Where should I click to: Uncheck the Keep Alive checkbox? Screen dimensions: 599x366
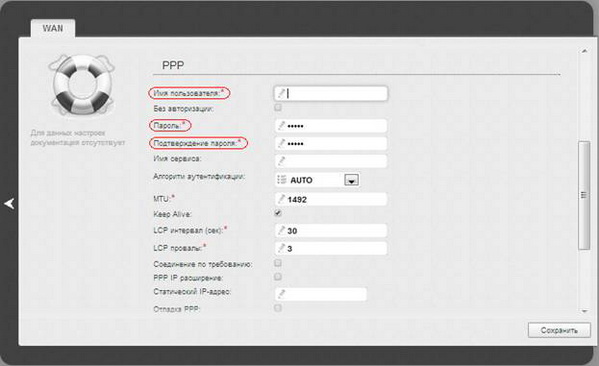278,213
